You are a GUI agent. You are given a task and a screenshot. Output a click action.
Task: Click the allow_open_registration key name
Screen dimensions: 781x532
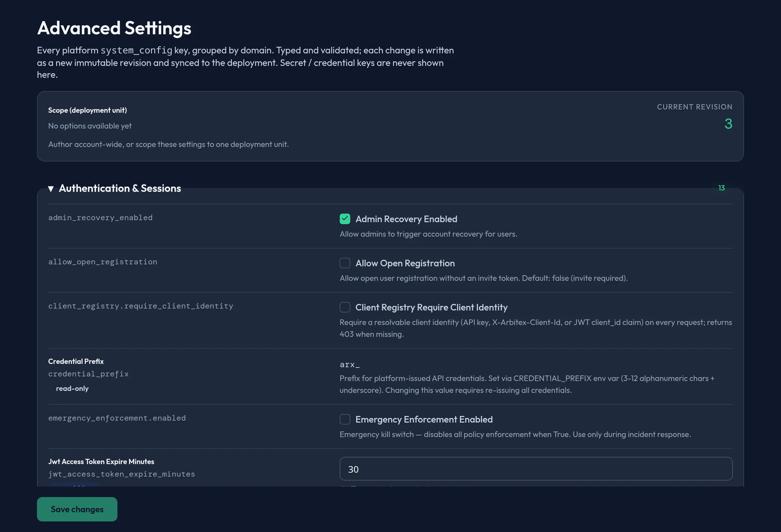click(103, 262)
